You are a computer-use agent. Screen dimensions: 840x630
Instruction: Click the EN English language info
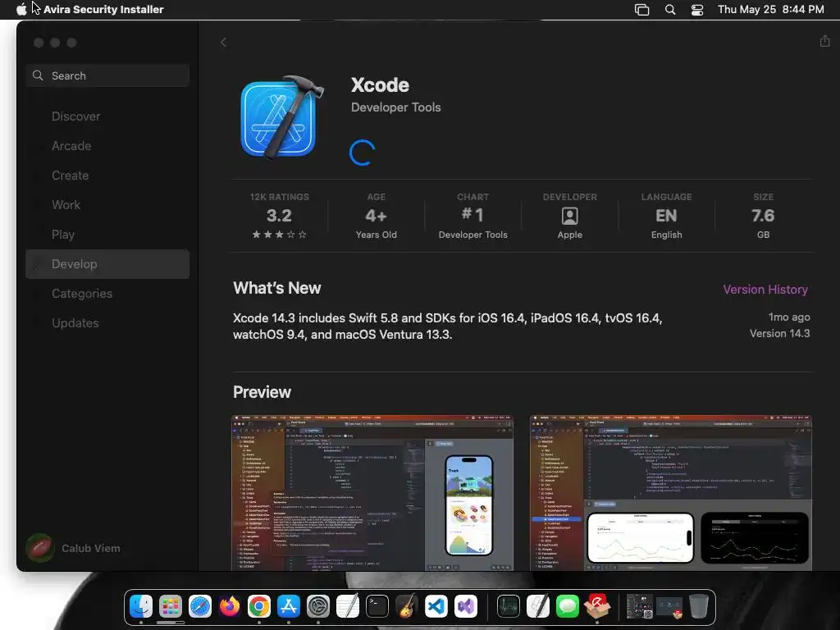point(666,216)
